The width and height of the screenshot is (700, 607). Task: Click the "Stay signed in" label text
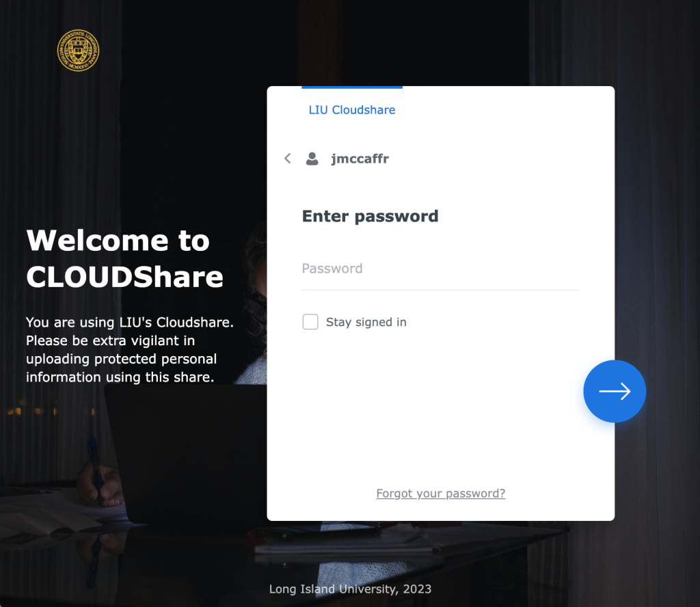(x=366, y=322)
